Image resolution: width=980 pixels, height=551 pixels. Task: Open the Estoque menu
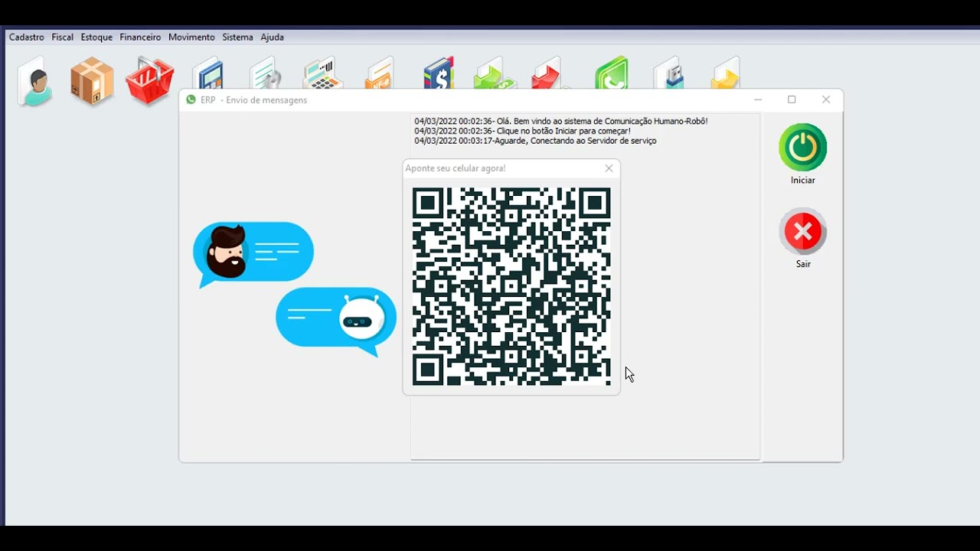coord(96,37)
